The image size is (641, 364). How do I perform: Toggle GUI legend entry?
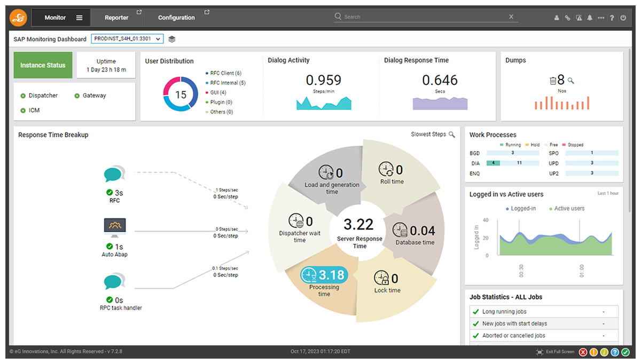[216, 92]
